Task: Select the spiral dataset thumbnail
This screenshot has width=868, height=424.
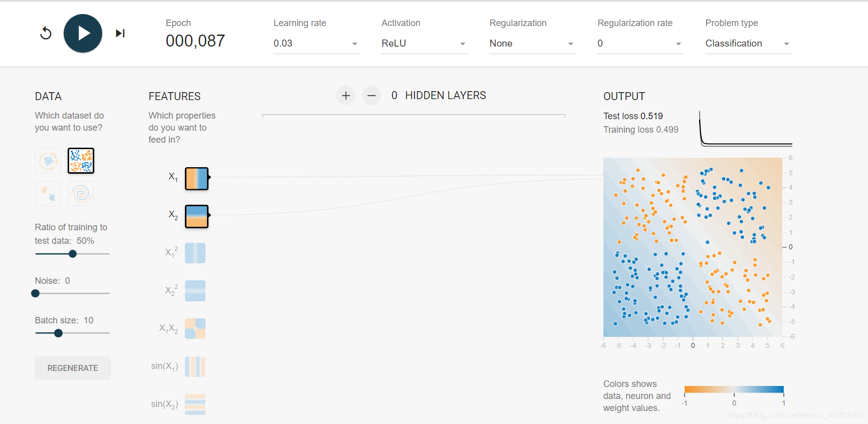Action: [x=81, y=194]
